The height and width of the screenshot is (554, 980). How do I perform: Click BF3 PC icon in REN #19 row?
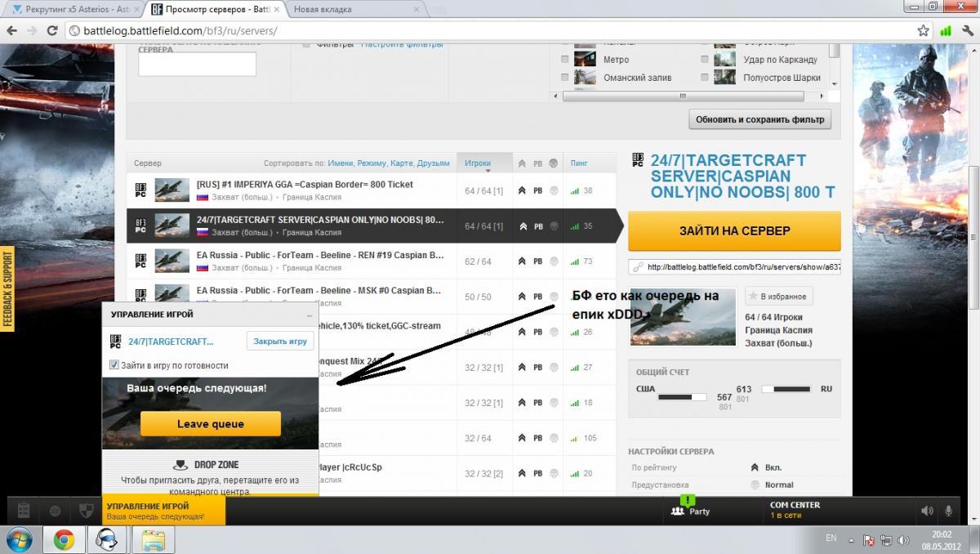tap(140, 261)
